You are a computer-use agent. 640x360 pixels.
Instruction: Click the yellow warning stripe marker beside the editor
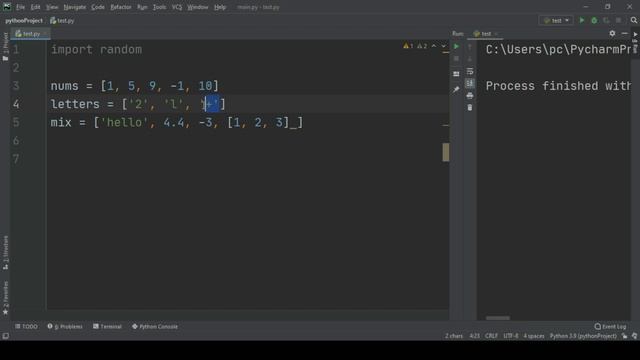[x=446, y=152]
